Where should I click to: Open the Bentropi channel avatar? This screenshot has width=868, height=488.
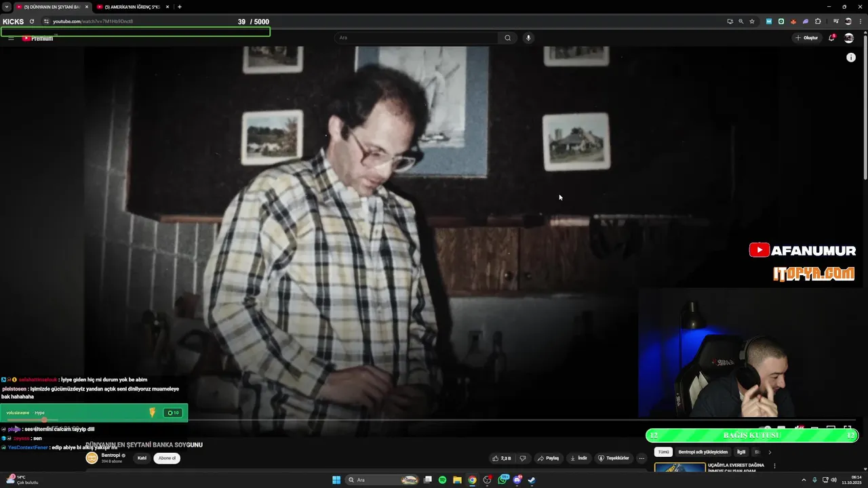92,457
